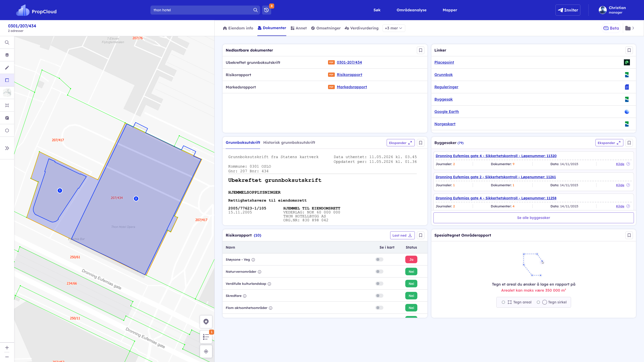Open Områdeanalyse in top navigation
This screenshot has width=644, height=362.
pyautogui.click(x=412, y=10)
